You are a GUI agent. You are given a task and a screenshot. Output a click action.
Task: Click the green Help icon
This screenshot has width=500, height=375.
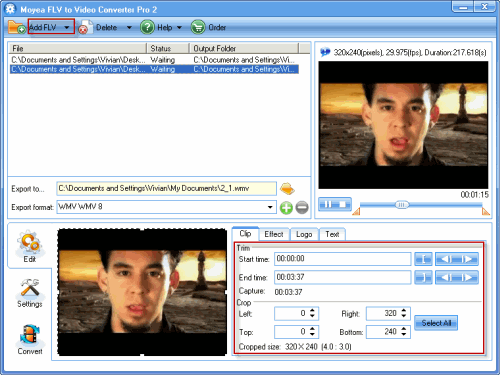(x=147, y=27)
